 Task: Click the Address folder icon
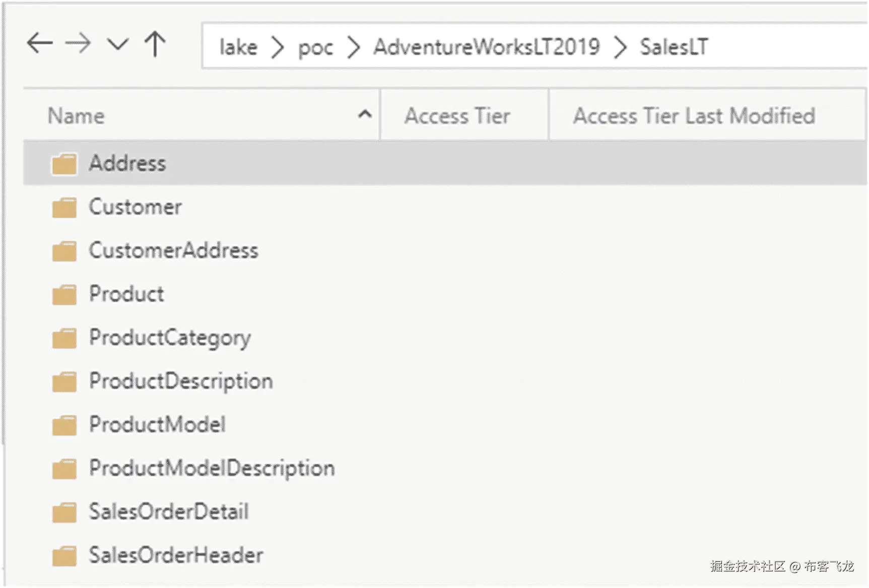click(64, 164)
